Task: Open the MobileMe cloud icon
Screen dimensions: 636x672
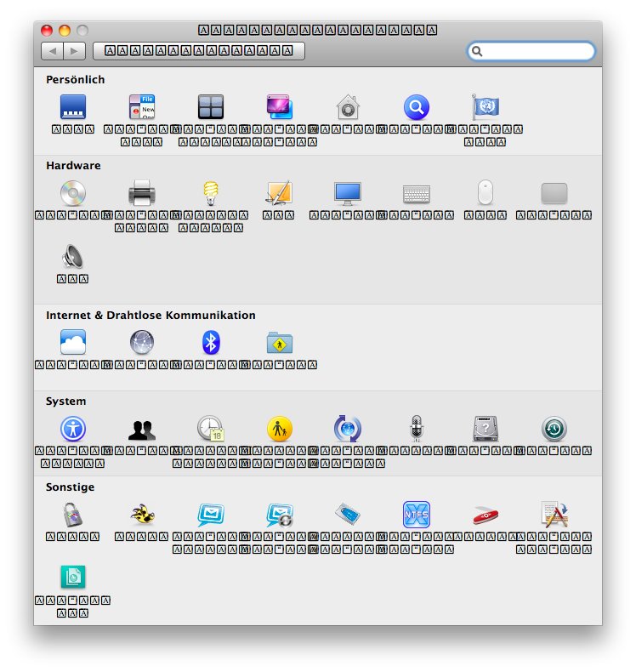Action: coord(73,343)
